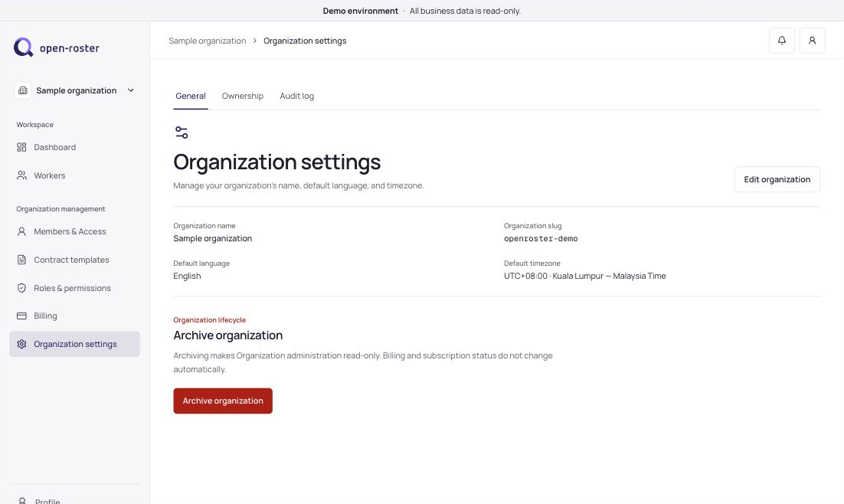Click the Manage your organization's name description

[x=299, y=186]
